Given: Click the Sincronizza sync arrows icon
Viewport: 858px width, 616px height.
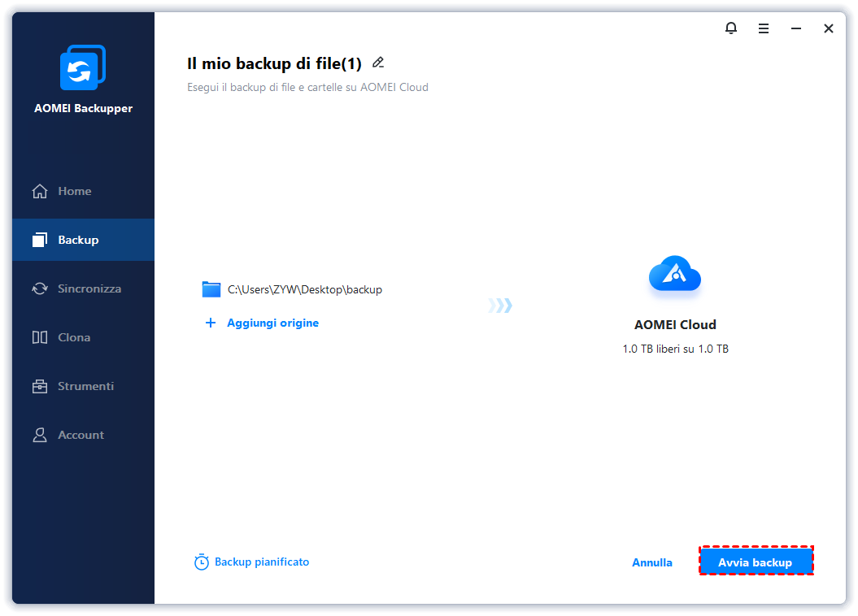Looking at the screenshot, I should click(39, 288).
